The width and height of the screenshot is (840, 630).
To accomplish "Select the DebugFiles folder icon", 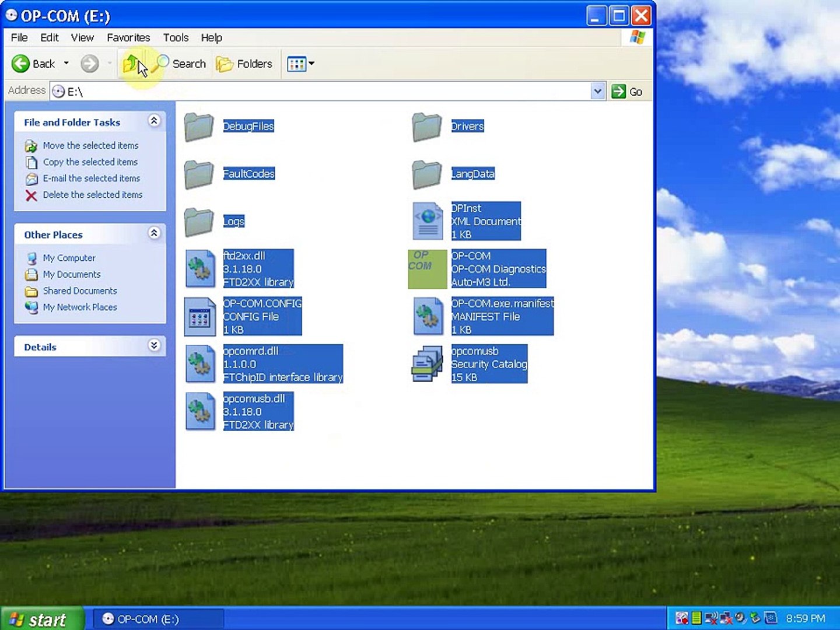I will coord(199,127).
